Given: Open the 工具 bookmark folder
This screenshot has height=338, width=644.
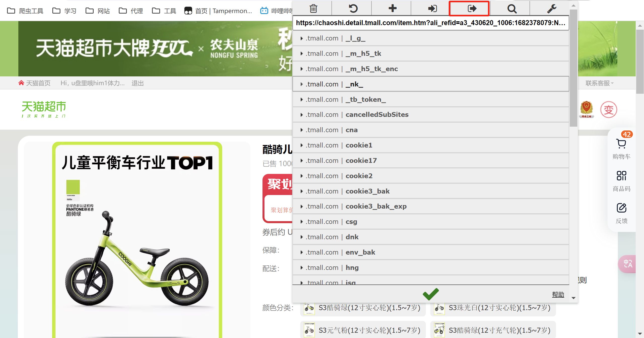Looking at the screenshot, I should [164, 11].
